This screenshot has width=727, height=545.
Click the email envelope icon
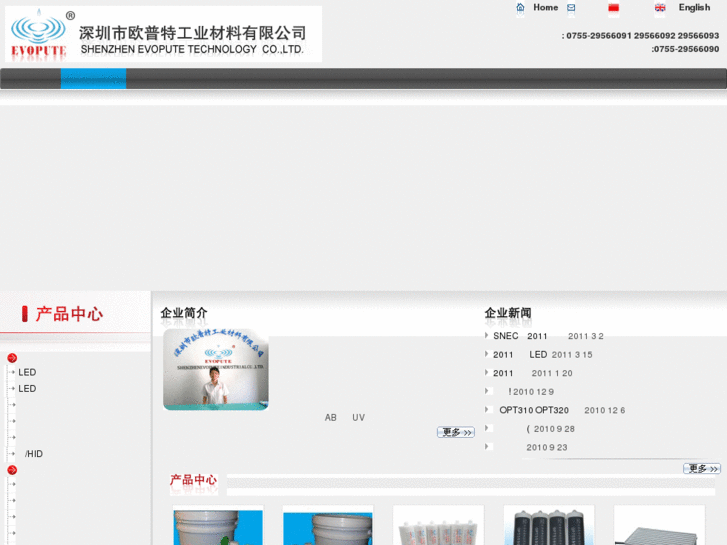click(x=571, y=8)
